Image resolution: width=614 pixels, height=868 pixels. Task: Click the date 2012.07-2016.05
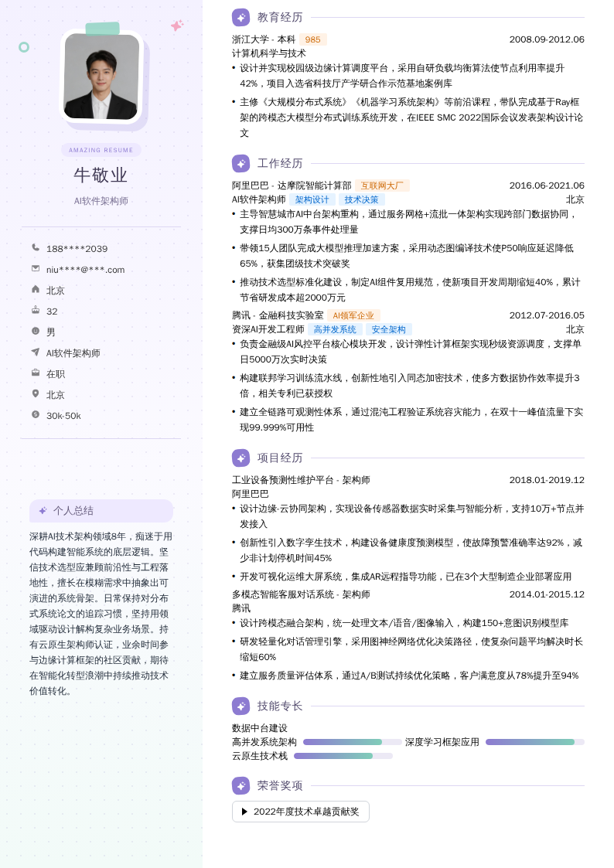pyautogui.click(x=547, y=315)
